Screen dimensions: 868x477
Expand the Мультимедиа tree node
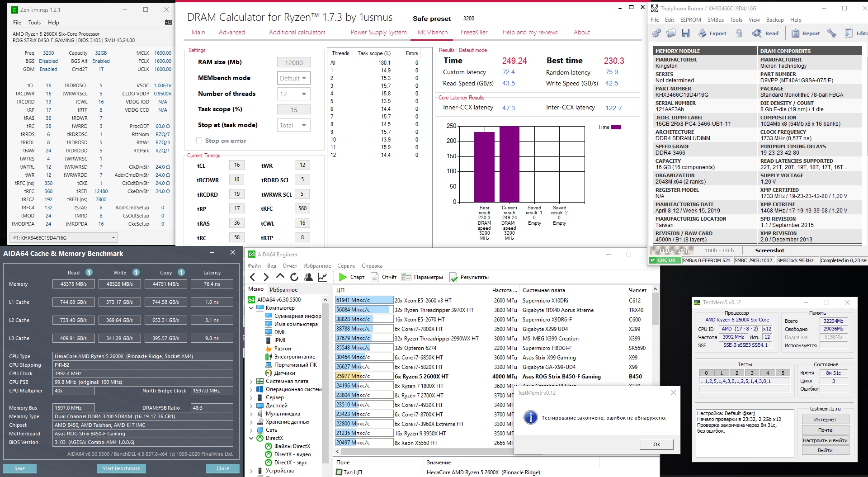[251, 414]
